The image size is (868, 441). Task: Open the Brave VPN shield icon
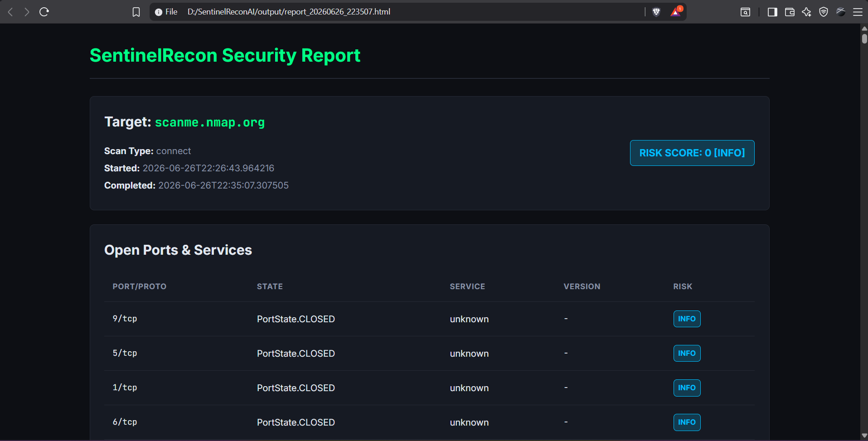[x=824, y=12]
